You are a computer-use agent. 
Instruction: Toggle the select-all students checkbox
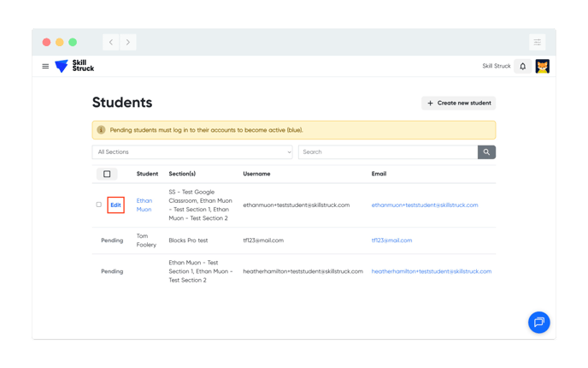click(107, 174)
